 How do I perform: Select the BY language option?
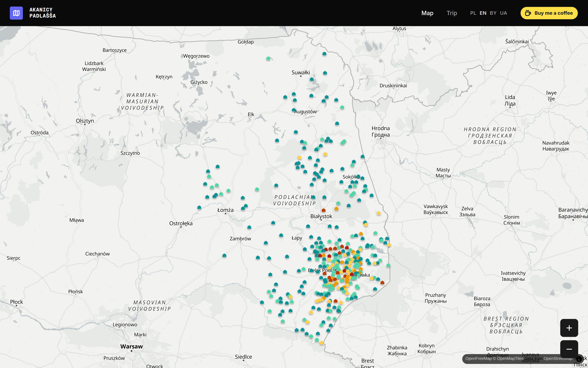point(493,13)
